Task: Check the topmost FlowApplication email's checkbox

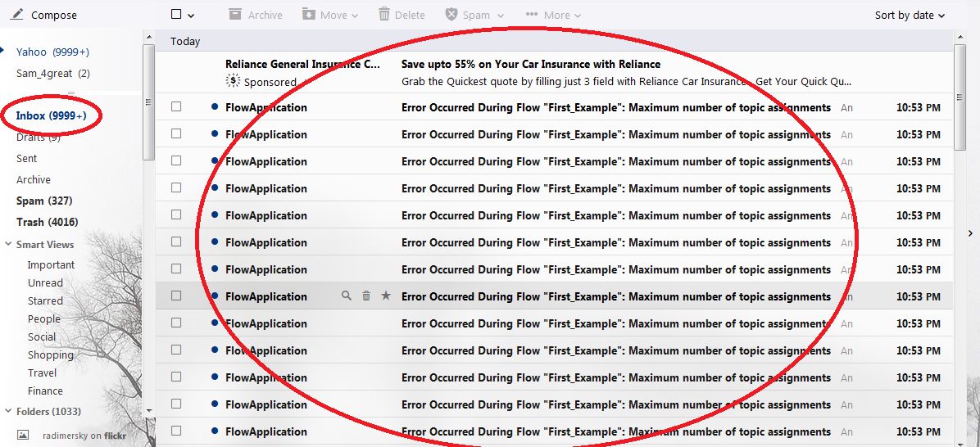Action: (176, 106)
